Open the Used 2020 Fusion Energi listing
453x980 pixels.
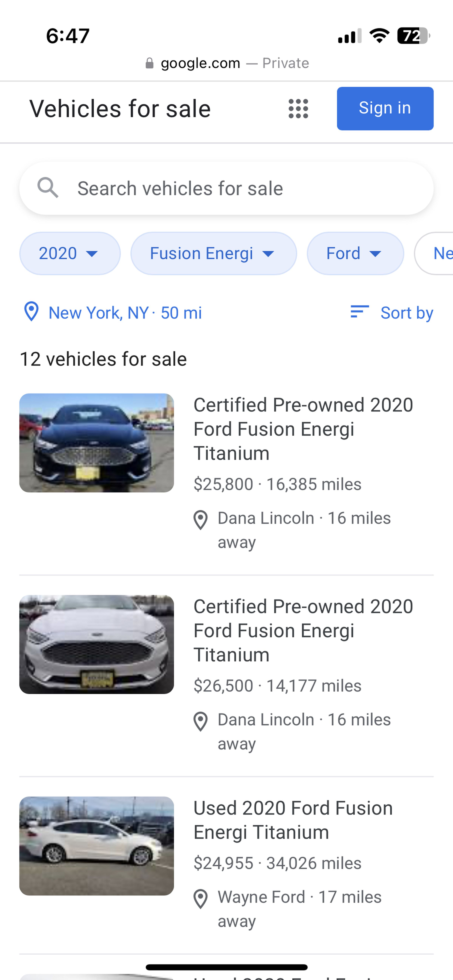click(x=293, y=820)
